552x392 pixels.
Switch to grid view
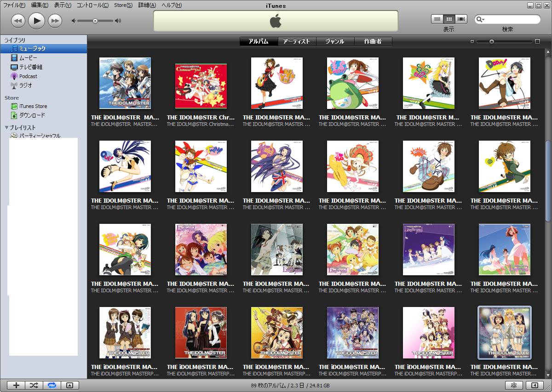449,19
